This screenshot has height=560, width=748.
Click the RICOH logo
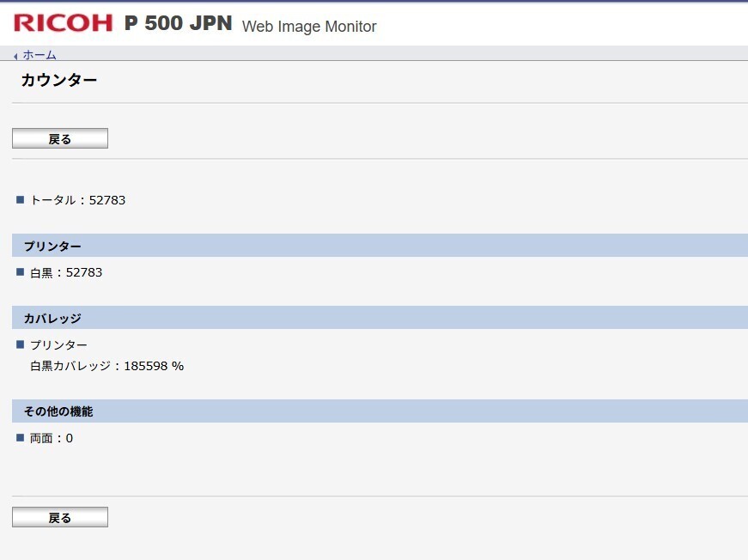click(x=63, y=23)
